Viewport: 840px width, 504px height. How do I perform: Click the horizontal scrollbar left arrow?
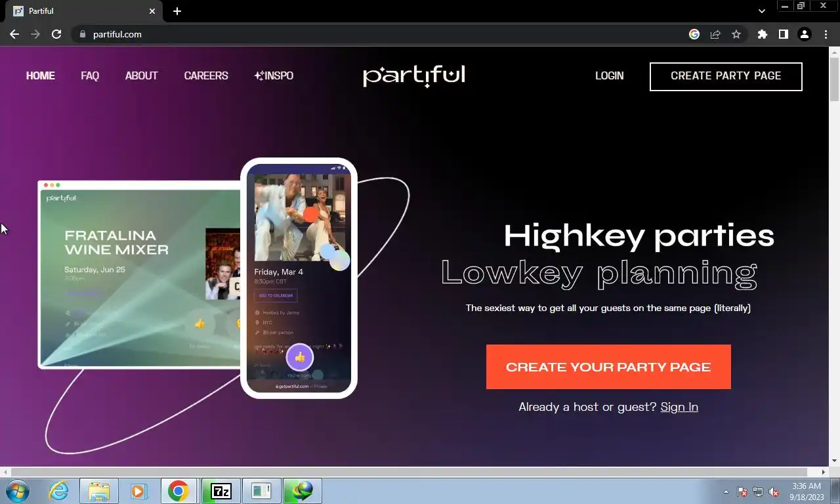(x=5, y=472)
